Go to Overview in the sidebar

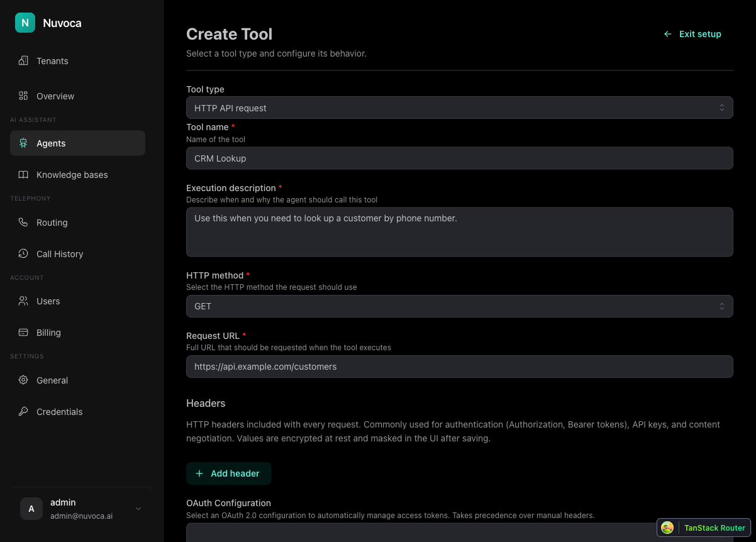77,96
